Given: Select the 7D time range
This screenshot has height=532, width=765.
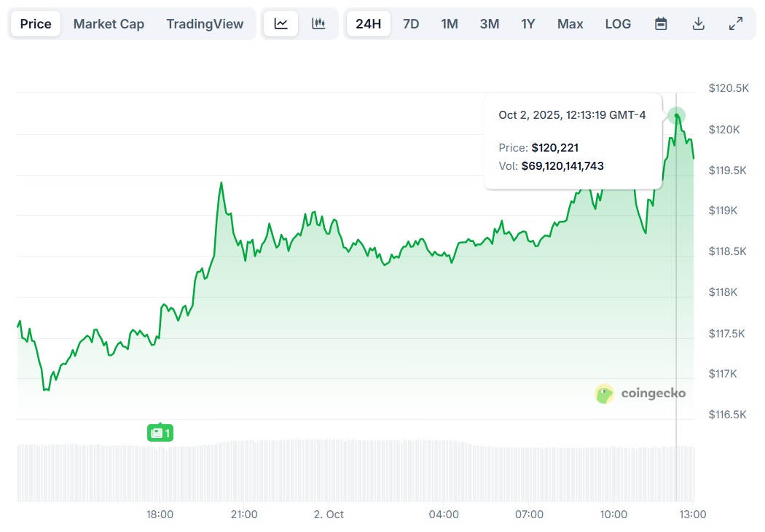Looking at the screenshot, I should pos(411,23).
